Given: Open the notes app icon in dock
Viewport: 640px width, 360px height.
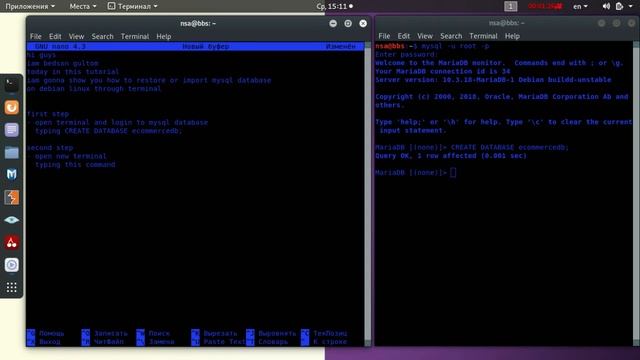Looking at the screenshot, I should (x=11, y=130).
